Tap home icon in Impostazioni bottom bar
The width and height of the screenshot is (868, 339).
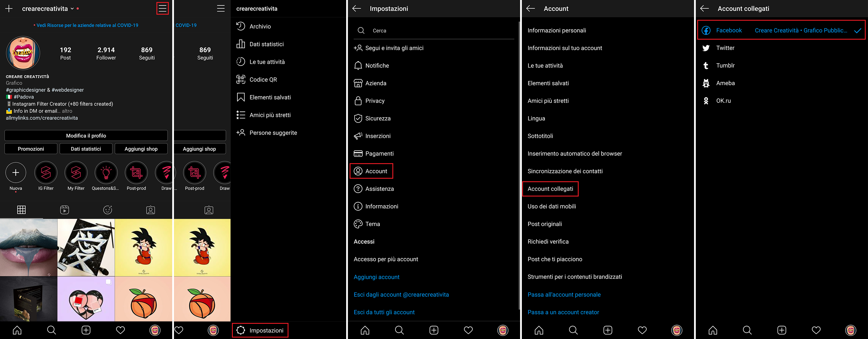[x=365, y=330]
